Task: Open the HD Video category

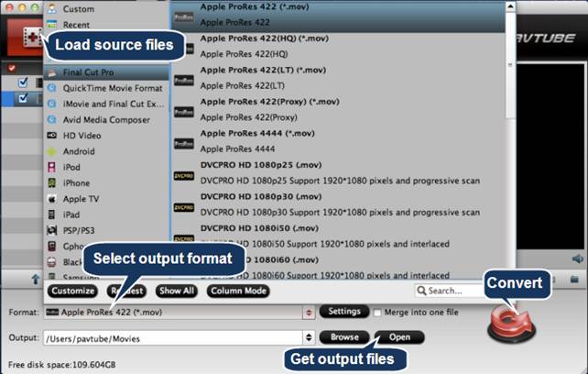Action: coord(106,136)
